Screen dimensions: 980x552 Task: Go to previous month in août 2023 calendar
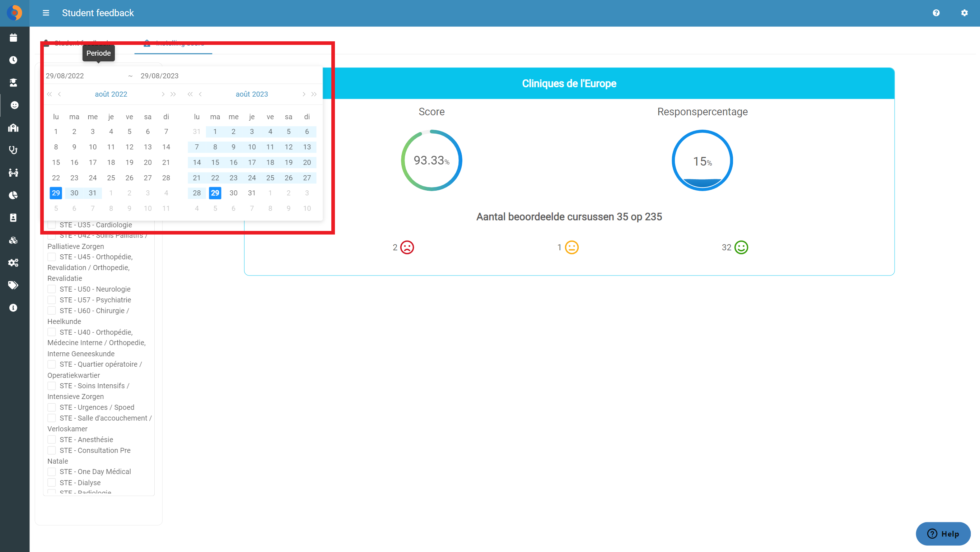pyautogui.click(x=201, y=94)
